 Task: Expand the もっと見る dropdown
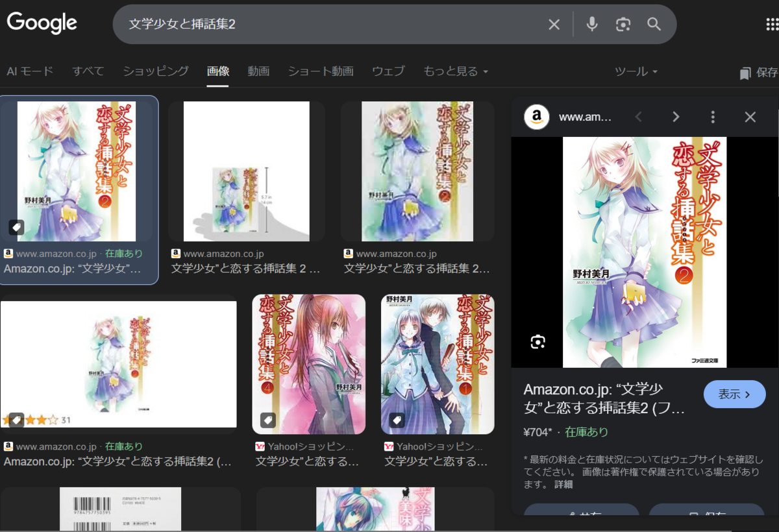tap(456, 71)
